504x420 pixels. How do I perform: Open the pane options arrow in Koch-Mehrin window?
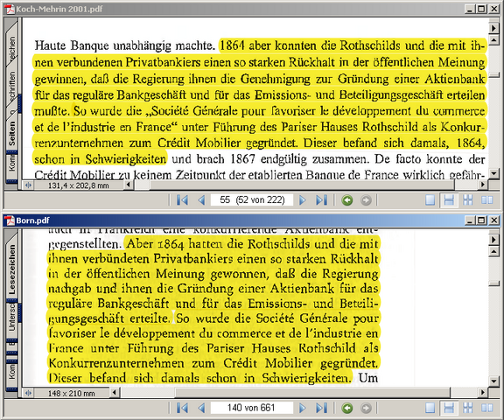tap(493, 28)
